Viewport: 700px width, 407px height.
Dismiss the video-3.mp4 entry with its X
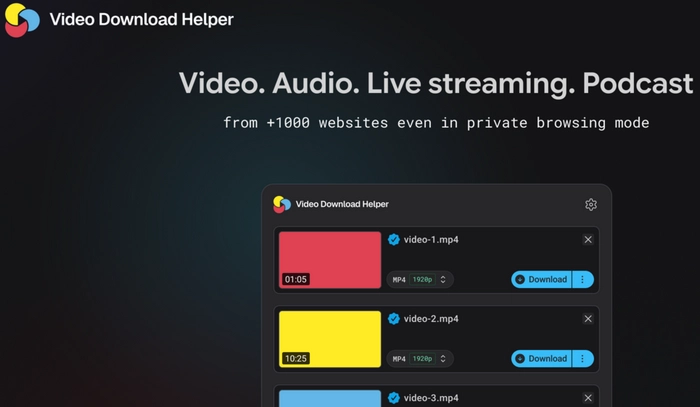[588, 398]
